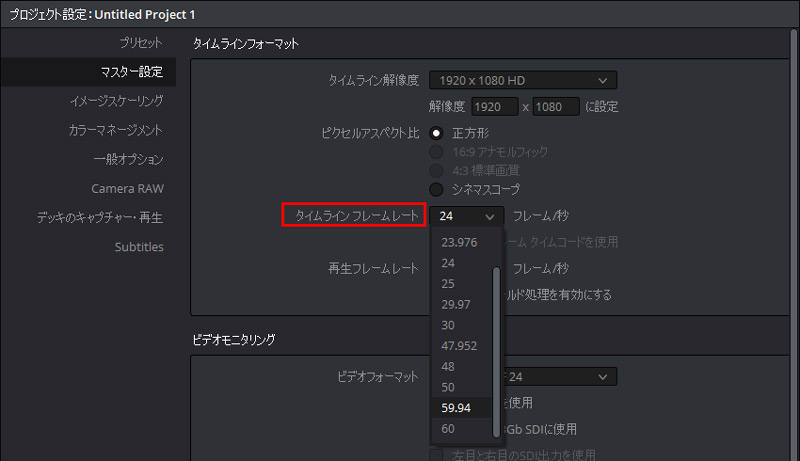The height and width of the screenshot is (461, 800).
Task: Toggle 左目と右目のSDI出力を使用 checkbox
Action: [x=436, y=455]
